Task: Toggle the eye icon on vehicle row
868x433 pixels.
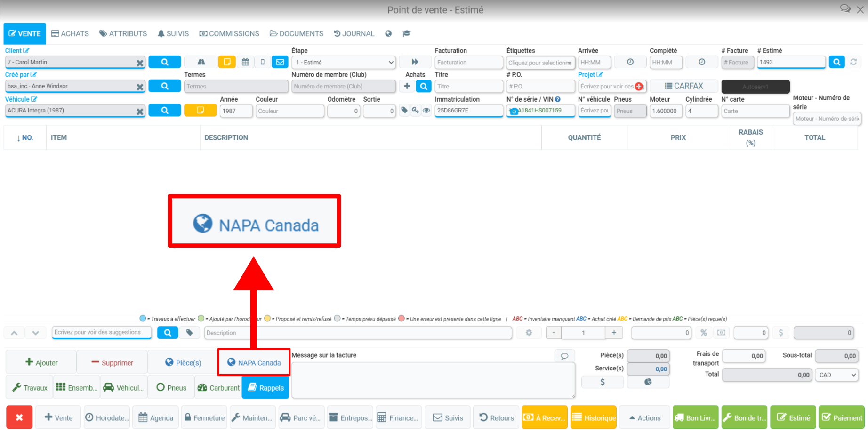Action: click(426, 111)
